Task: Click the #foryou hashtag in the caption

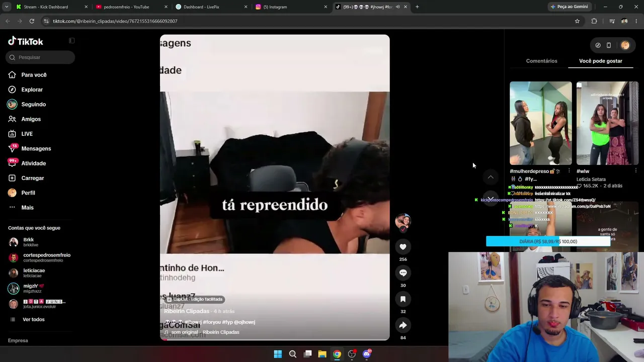Action: click(x=212, y=322)
